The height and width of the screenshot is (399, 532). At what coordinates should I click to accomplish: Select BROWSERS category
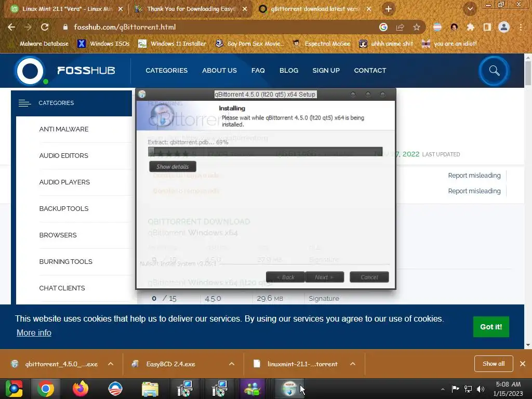[x=58, y=235]
